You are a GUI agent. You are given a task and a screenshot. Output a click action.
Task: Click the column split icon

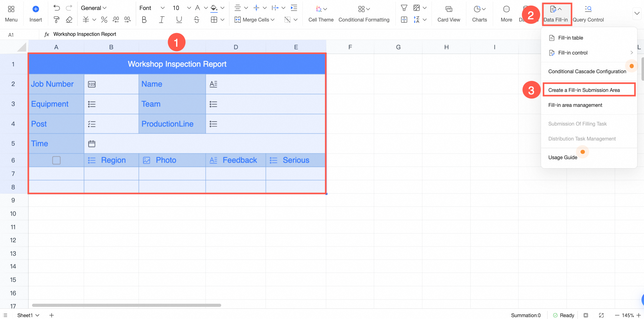pos(404,20)
